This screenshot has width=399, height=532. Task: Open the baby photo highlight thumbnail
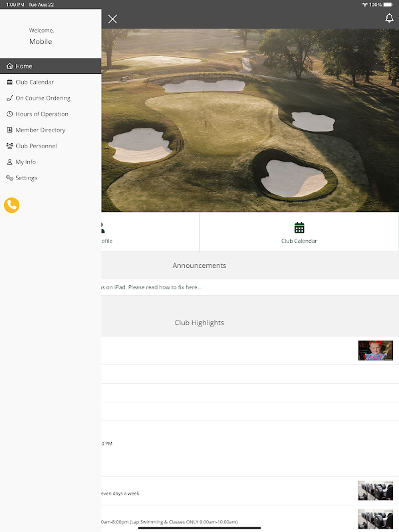(376, 350)
